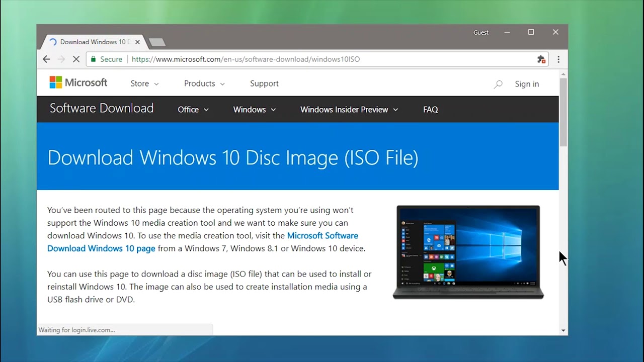The width and height of the screenshot is (644, 362).
Task: Open a new tab
Action: click(x=157, y=43)
